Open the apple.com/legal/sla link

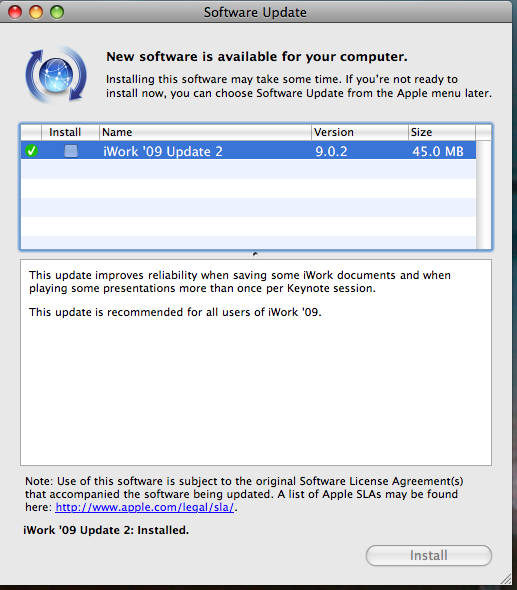point(145,507)
